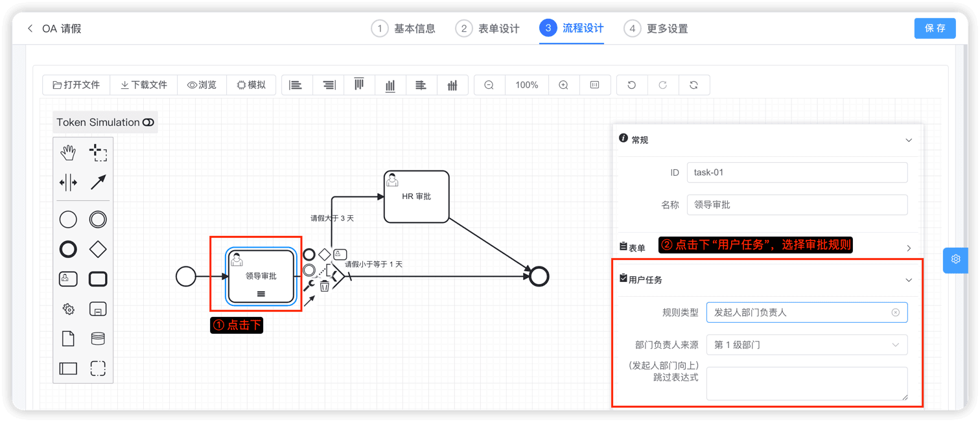The width and height of the screenshot is (980, 422).
Task: Delete 领导审批 task using trash icon
Action: pyautogui.click(x=325, y=285)
